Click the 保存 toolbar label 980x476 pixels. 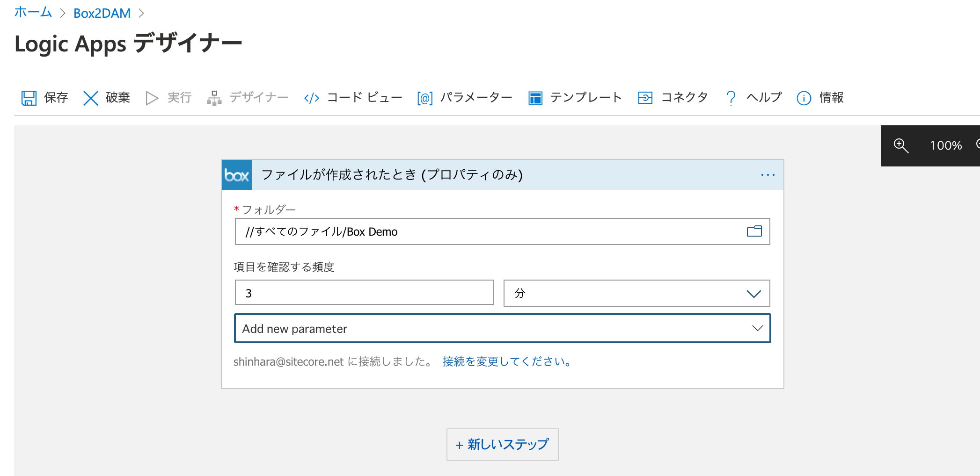click(x=56, y=97)
